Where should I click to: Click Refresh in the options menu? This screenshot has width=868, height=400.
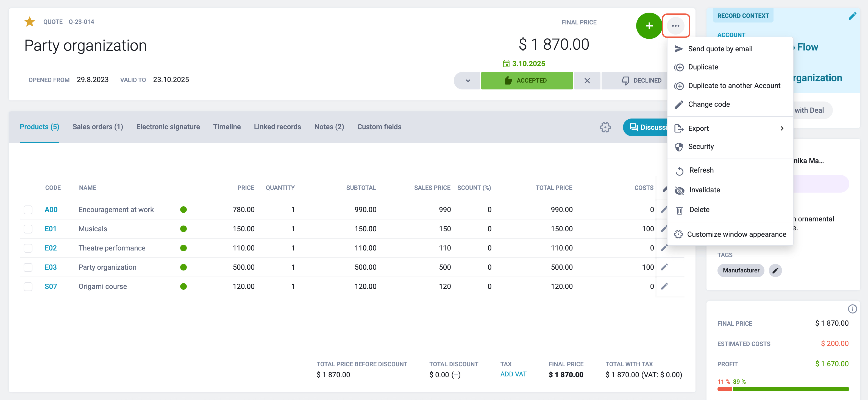[x=730, y=170]
